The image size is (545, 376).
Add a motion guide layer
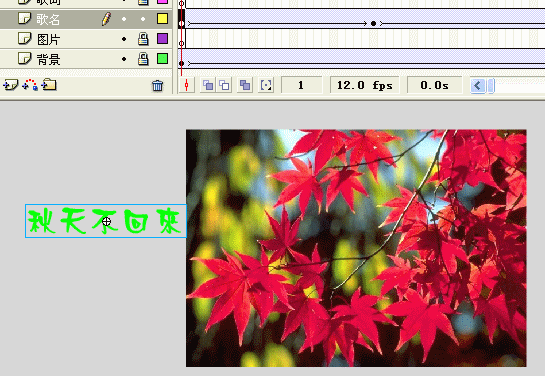click(30, 85)
